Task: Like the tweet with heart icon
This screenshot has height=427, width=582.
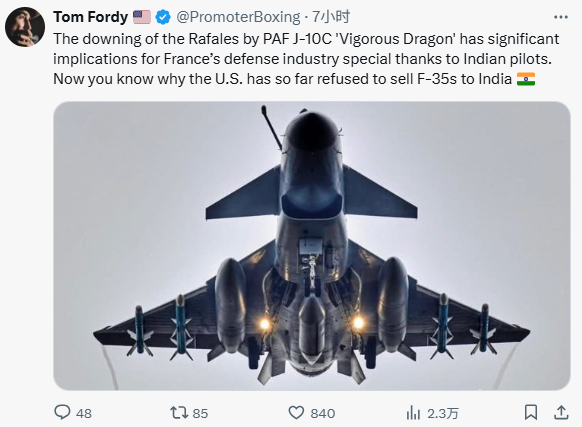Action: (x=296, y=413)
